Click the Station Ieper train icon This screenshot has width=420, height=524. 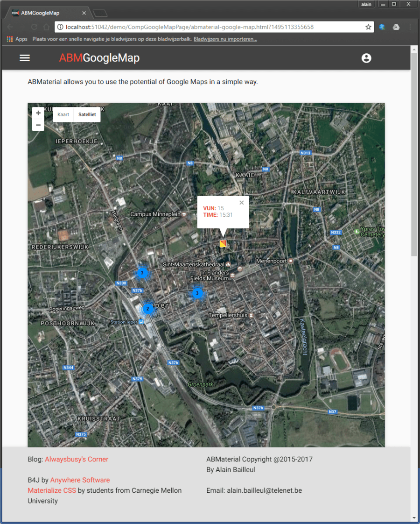point(141,322)
